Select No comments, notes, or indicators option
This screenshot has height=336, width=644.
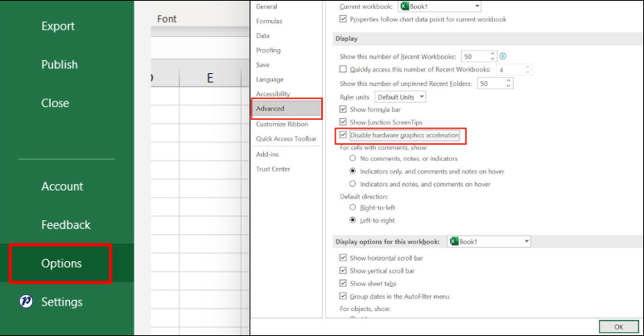click(x=353, y=158)
